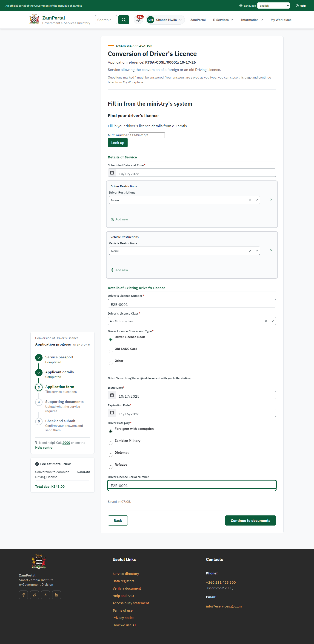
Task: Click the Driver's Licence Number field
Action: pyautogui.click(x=192, y=303)
